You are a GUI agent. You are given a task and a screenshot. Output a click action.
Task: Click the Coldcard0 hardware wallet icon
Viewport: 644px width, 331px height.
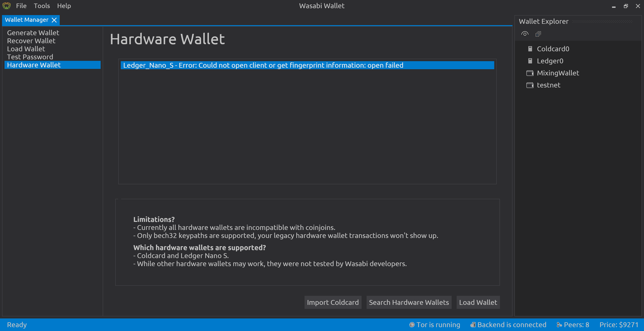click(530, 49)
